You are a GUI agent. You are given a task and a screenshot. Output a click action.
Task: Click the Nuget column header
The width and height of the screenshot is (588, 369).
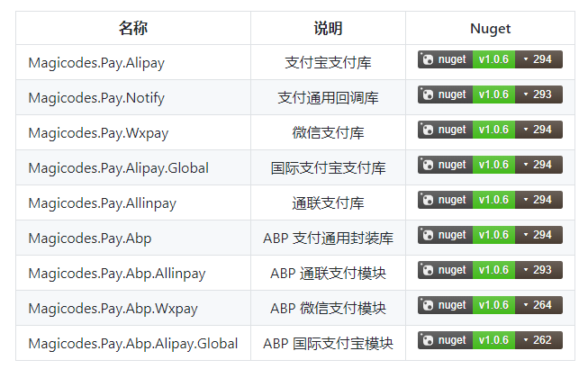pyautogui.click(x=490, y=28)
